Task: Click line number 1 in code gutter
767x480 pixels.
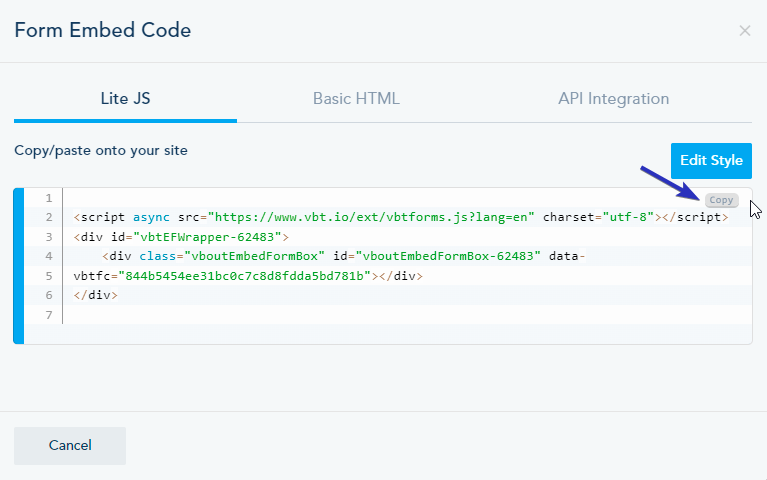Action: pyautogui.click(x=48, y=198)
